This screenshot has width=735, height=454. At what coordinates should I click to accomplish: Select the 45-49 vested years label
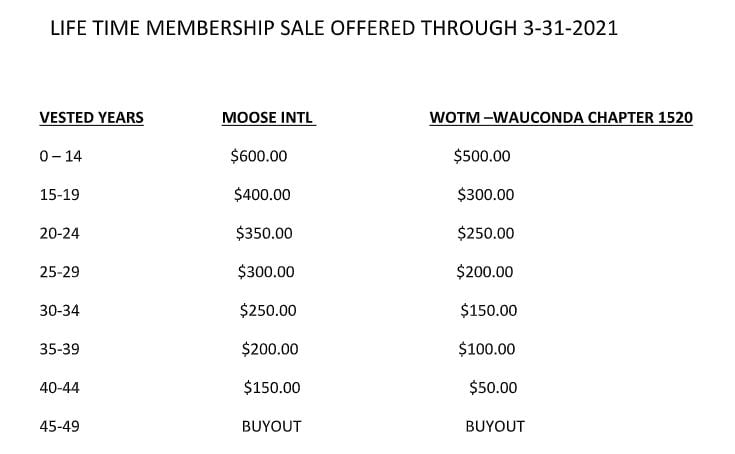coord(59,426)
